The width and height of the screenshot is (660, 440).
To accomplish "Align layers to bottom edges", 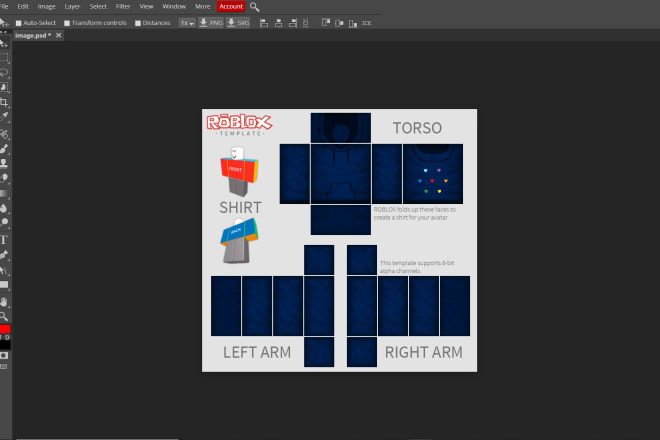I will click(353, 23).
